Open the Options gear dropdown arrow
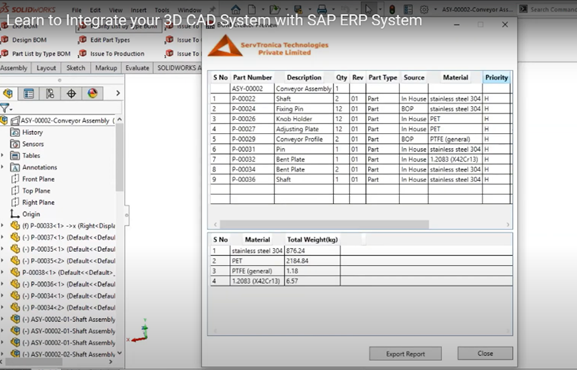Image resolution: width=577 pixels, height=370 pixels. tap(435, 9)
